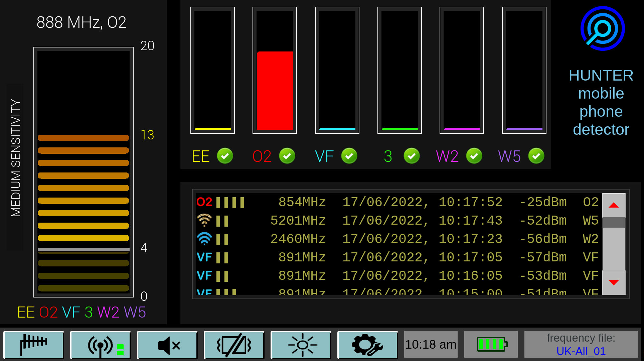Select the VF signal level bar
The image size is (644, 361).
pyautogui.click(x=337, y=70)
